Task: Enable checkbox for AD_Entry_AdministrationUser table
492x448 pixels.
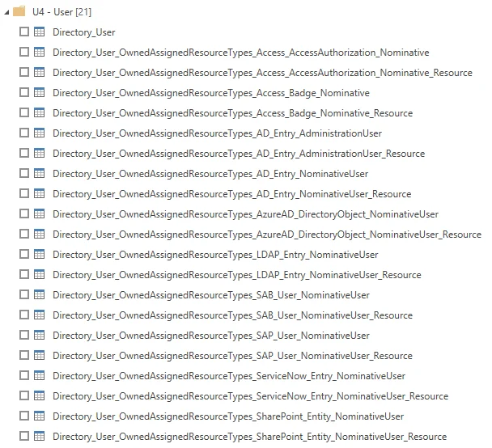Action: [24, 133]
